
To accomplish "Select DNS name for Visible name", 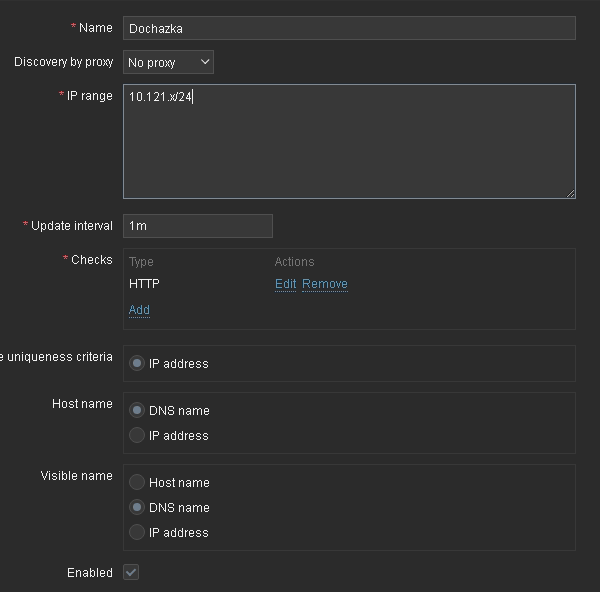I will pos(137,508).
